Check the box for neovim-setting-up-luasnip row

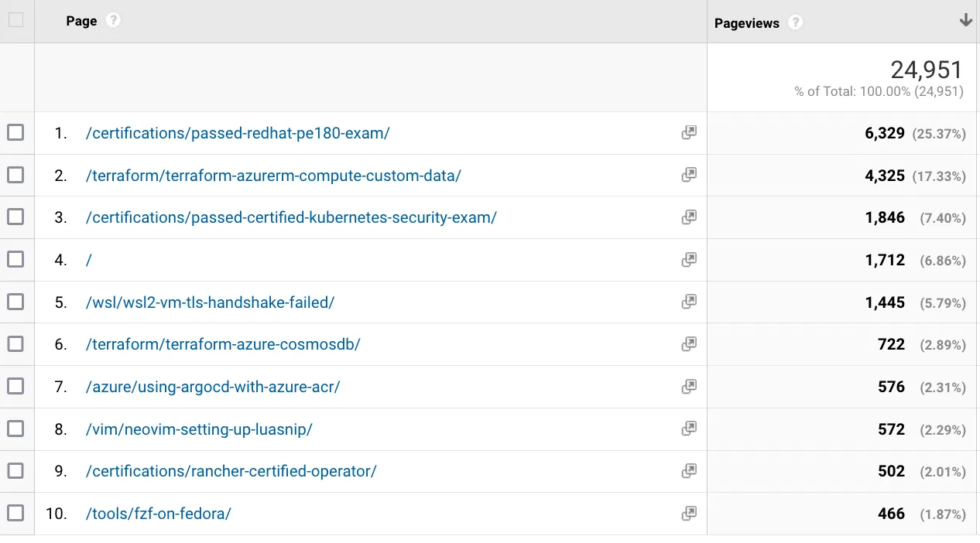15,428
